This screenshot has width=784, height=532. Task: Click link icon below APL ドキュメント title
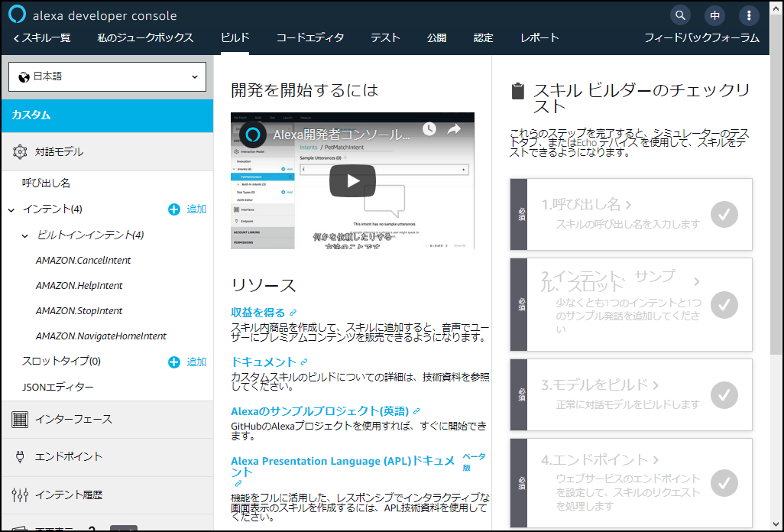(238, 484)
